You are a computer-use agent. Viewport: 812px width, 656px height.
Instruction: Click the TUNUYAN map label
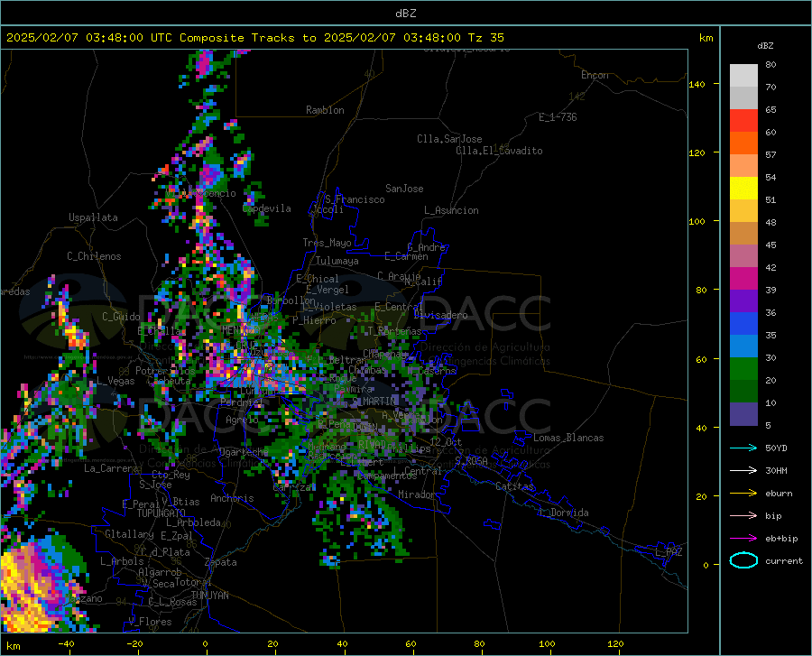tap(209, 596)
